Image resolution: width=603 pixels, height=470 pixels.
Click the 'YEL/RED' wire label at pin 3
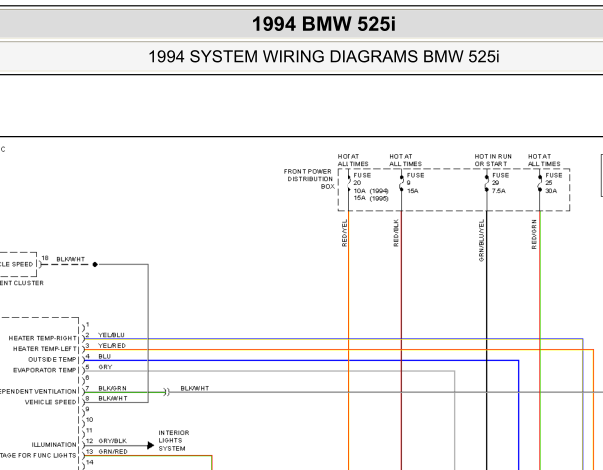112,345
